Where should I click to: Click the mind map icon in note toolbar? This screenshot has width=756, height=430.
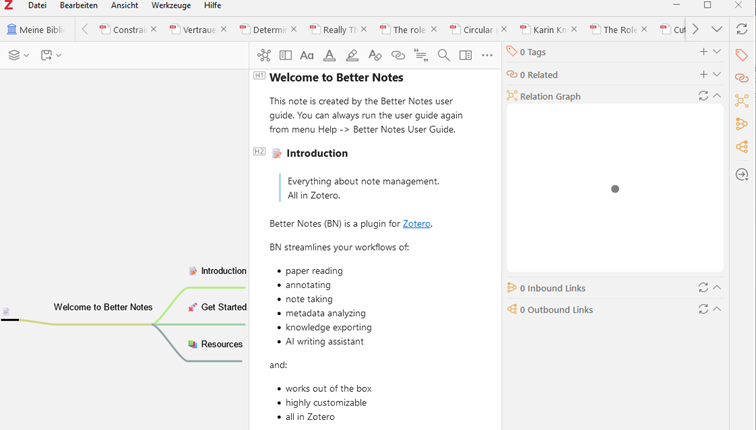tap(264, 55)
